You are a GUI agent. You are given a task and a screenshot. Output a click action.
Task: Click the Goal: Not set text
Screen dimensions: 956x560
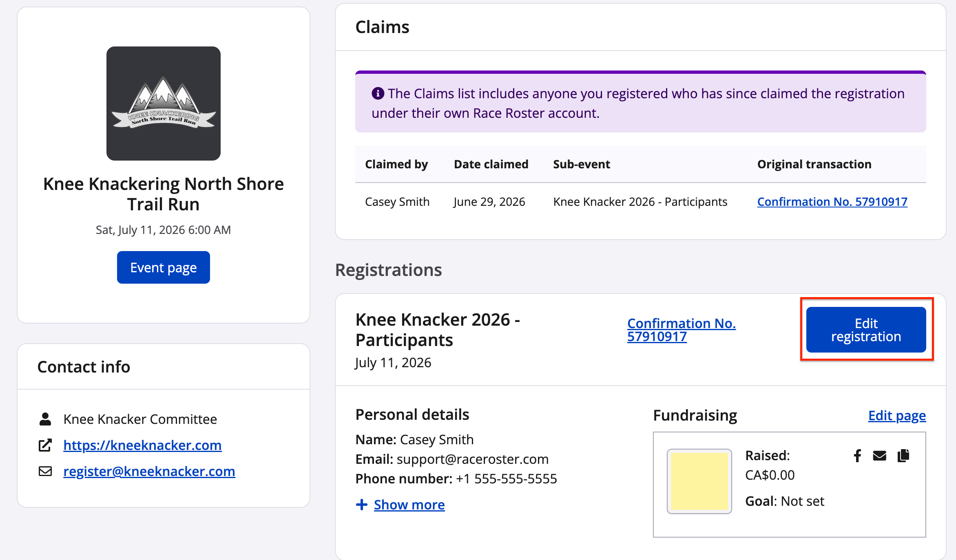tap(785, 501)
